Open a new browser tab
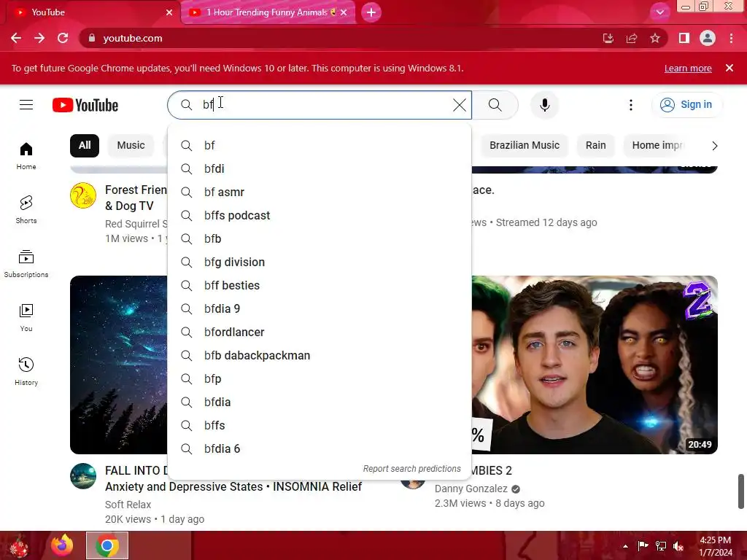Viewport: 747px width, 560px height. pos(371,12)
